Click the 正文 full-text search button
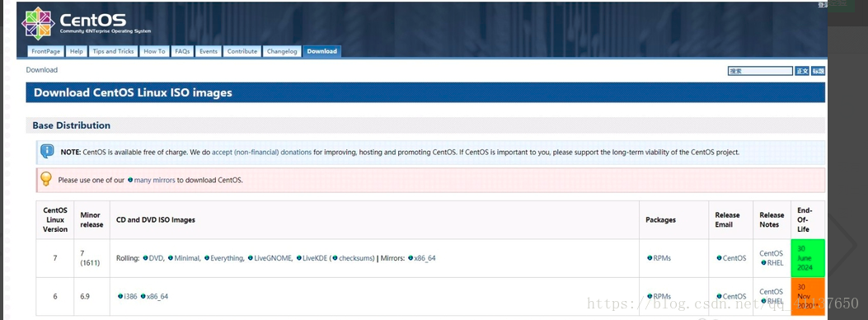 pyautogui.click(x=801, y=71)
